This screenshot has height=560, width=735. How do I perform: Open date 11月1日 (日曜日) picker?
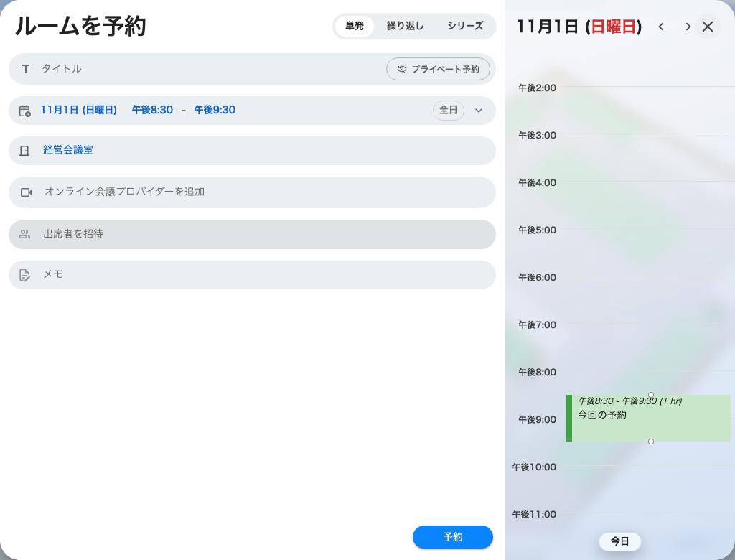click(79, 111)
